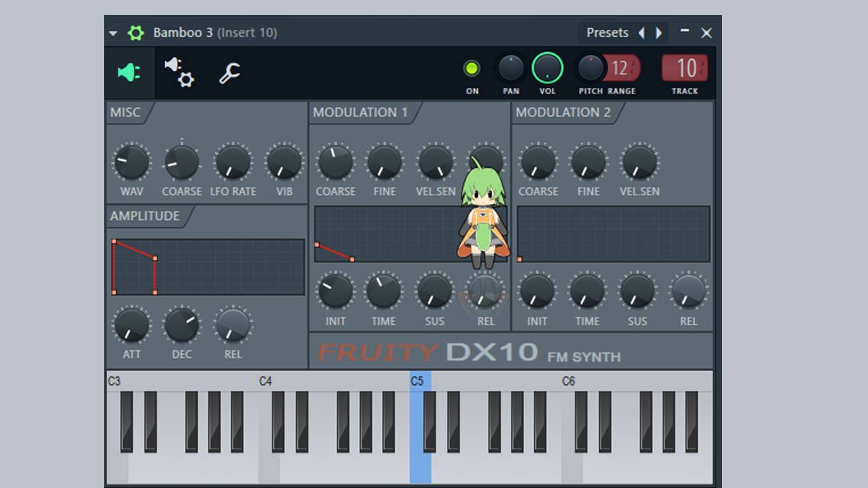Play the C4 piano key
The image size is (868, 488).
coord(269,428)
